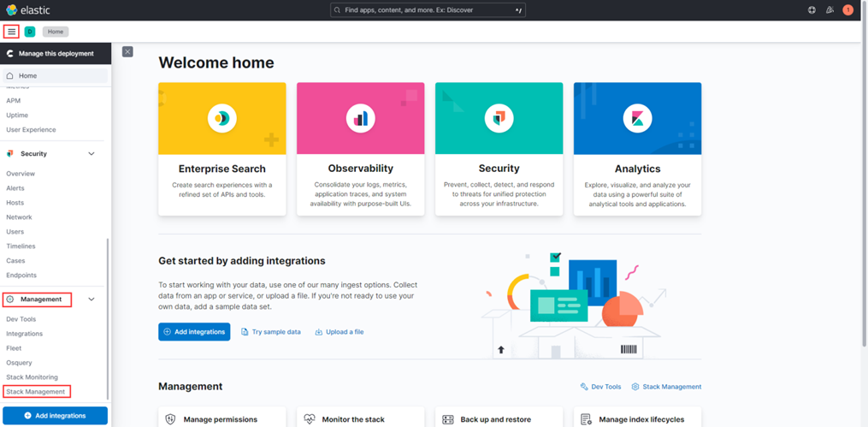Viewport: 868px width, 427px height.
Task: Click Manage this deployment
Action: [56, 54]
